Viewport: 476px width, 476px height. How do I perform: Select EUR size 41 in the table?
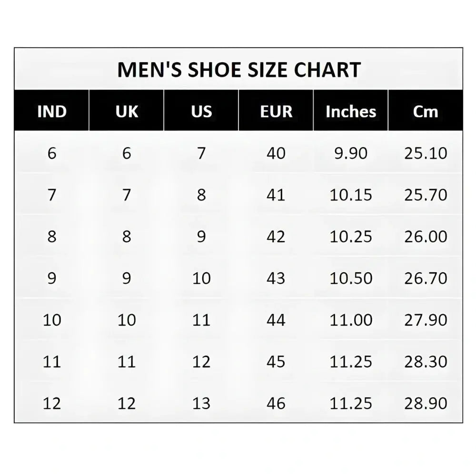[276, 195]
